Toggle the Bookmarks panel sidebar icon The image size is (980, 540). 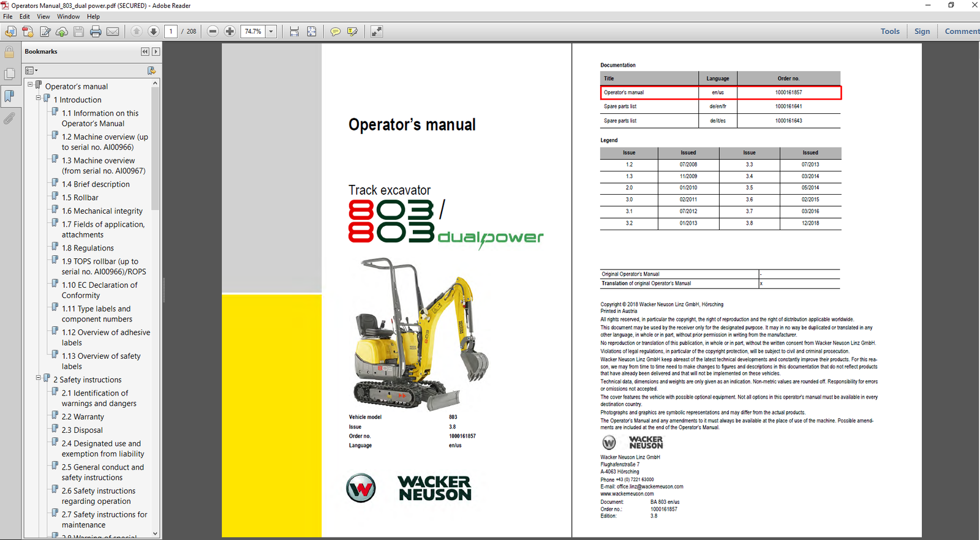(9, 96)
